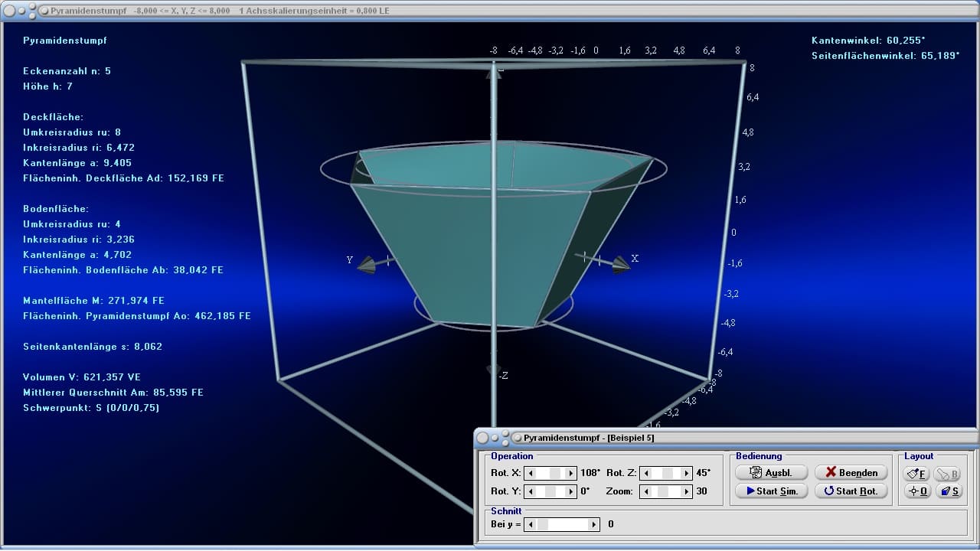Start rotation with Start Rot. button
The height and width of the screenshot is (551, 980).
[x=851, y=491]
